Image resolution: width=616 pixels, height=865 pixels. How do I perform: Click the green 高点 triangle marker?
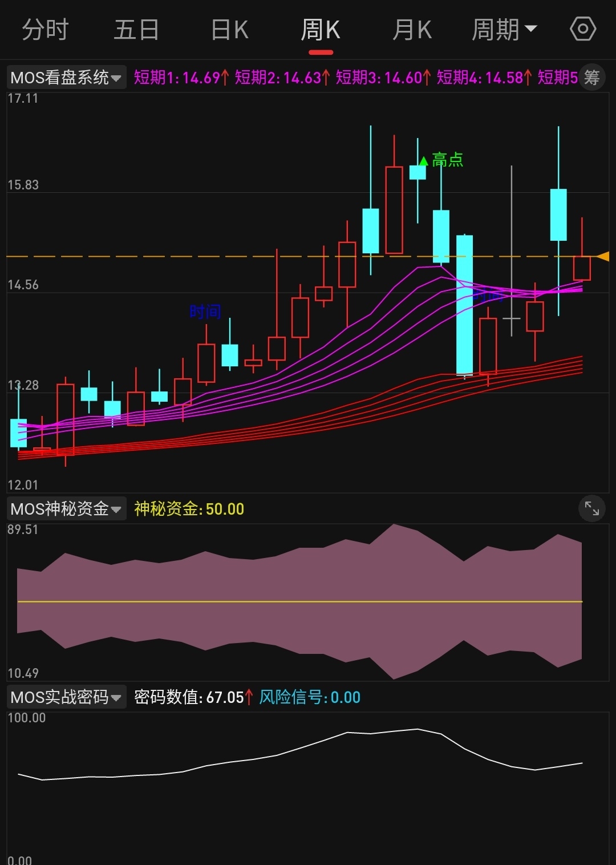(423, 160)
